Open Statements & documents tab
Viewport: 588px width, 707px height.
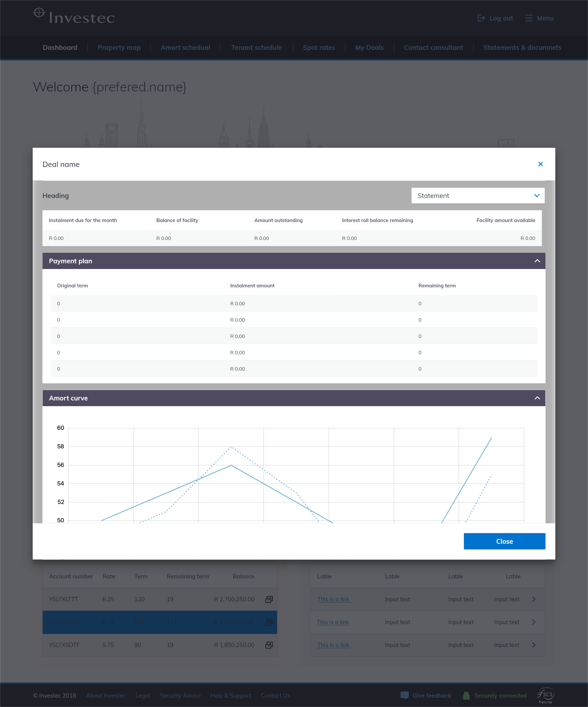(522, 48)
